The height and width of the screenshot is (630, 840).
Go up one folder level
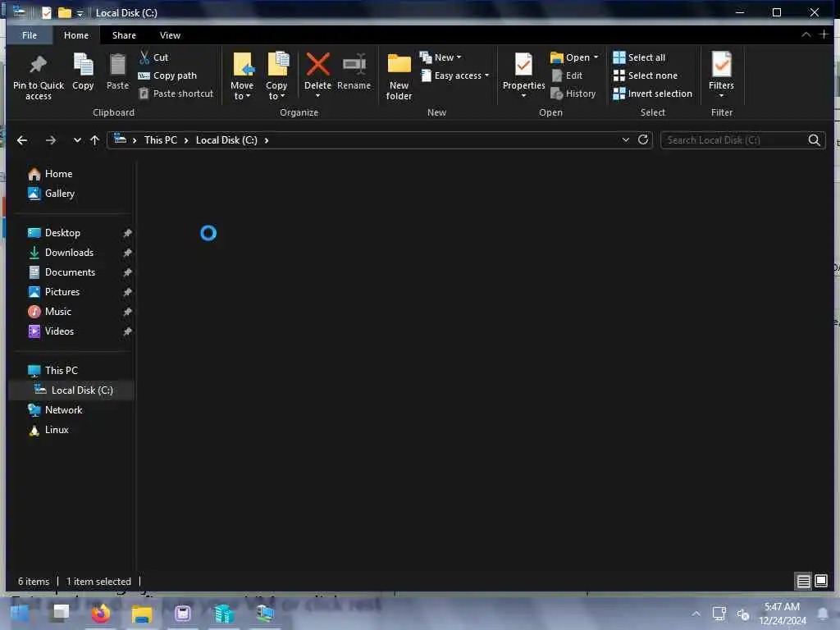pos(95,140)
